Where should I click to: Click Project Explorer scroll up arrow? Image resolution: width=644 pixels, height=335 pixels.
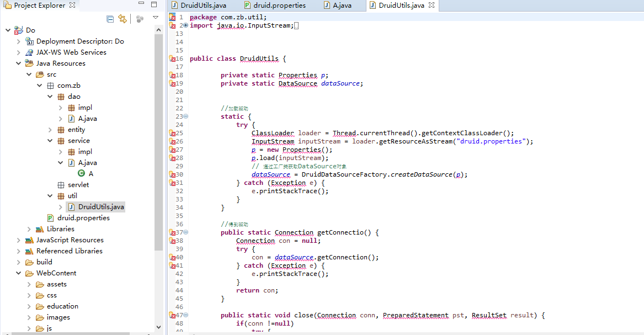tap(159, 30)
